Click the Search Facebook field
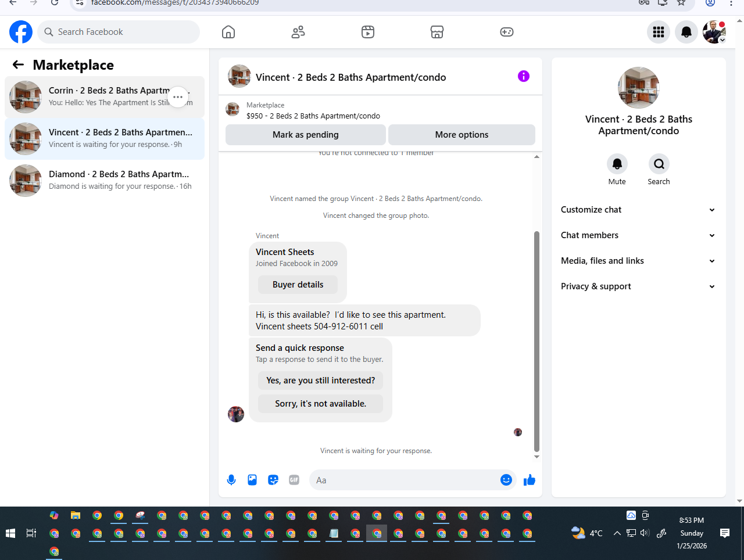Viewport: 744px width, 560px height. point(119,32)
